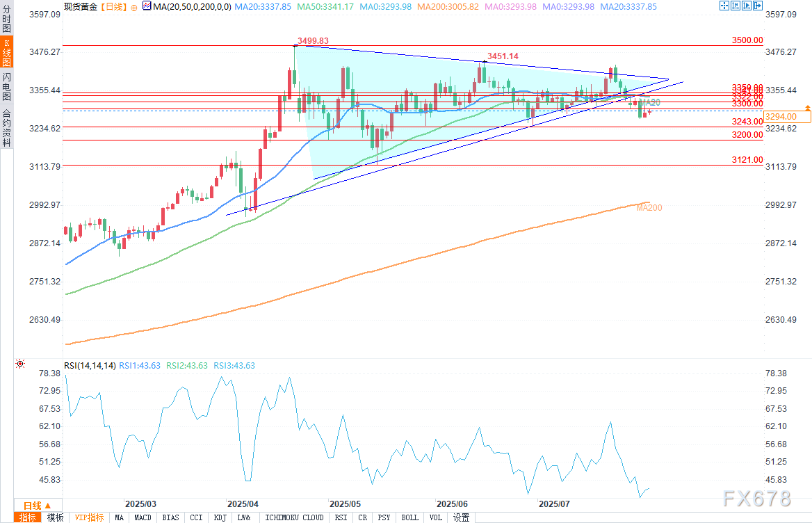Click the MA indicator chart icon
The width and height of the screenshot is (812, 523).
pyautogui.click(x=145, y=6)
